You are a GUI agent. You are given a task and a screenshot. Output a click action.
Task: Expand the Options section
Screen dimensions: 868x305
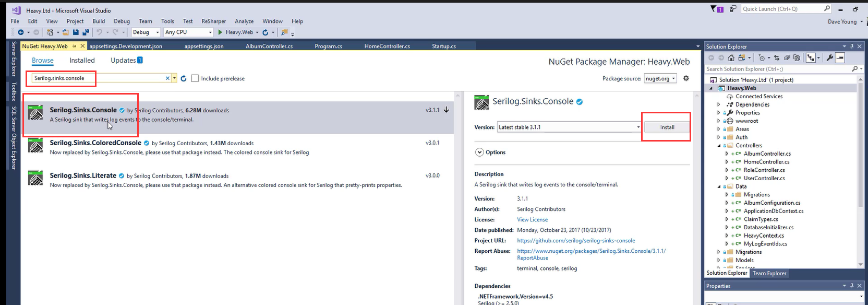(479, 152)
